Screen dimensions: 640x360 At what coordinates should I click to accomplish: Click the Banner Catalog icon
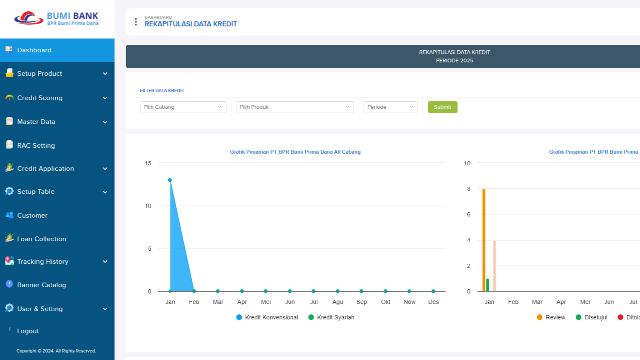click(x=9, y=284)
